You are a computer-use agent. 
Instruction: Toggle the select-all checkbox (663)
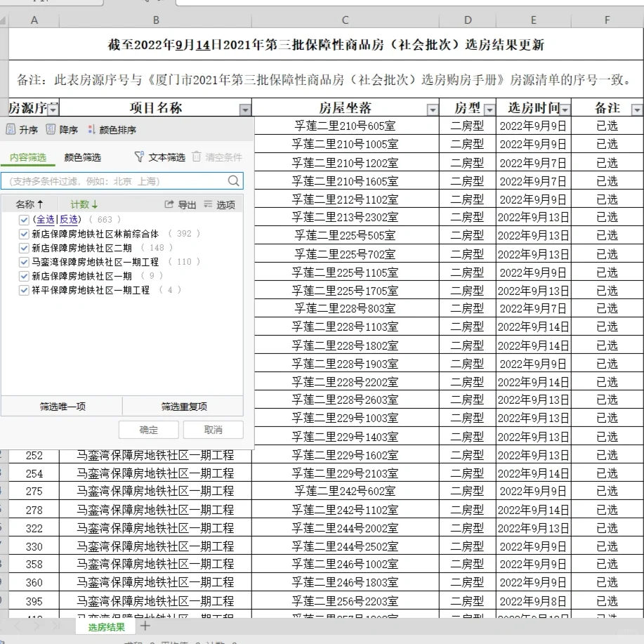click(24, 220)
